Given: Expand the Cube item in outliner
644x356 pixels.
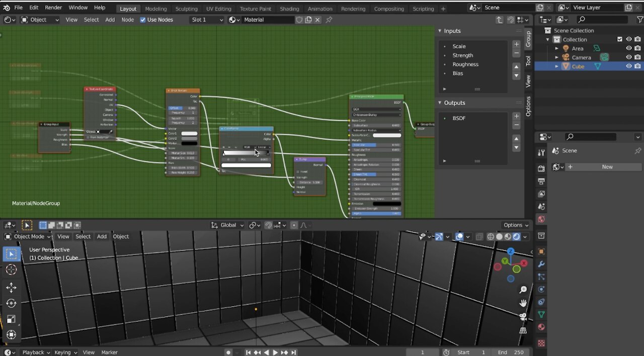Looking at the screenshot, I should (x=556, y=66).
